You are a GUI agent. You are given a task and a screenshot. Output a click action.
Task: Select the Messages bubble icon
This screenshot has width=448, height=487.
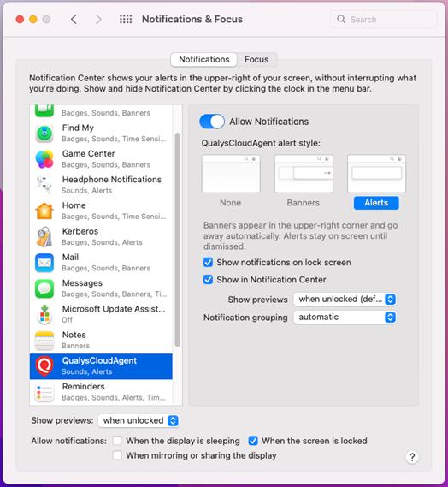tap(44, 288)
